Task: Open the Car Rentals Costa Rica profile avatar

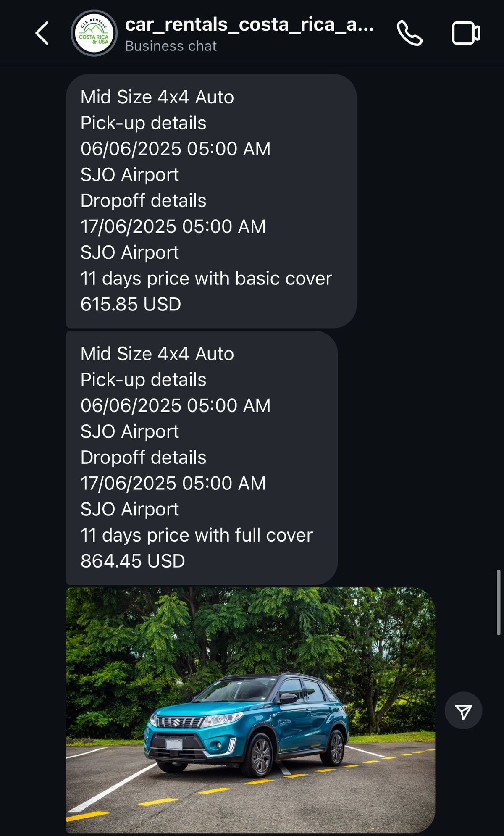Action: coord(94,33)
